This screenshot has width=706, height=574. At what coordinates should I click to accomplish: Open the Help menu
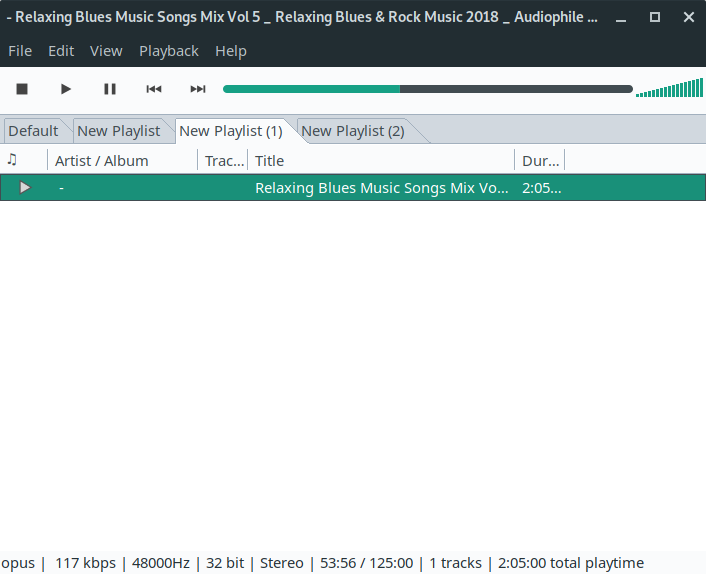tap(231, 51)
